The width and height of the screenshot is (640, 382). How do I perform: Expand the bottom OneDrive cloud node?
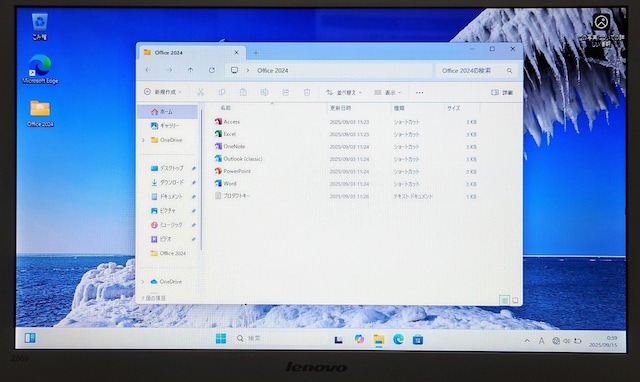point(143,282)
